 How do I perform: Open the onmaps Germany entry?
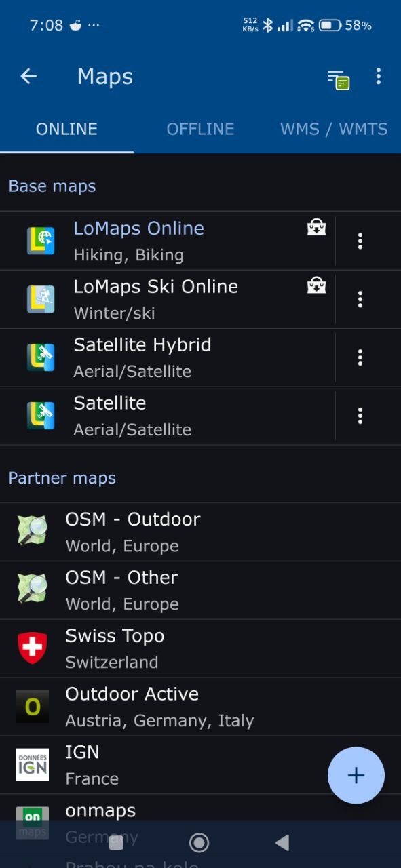[200, 823]
